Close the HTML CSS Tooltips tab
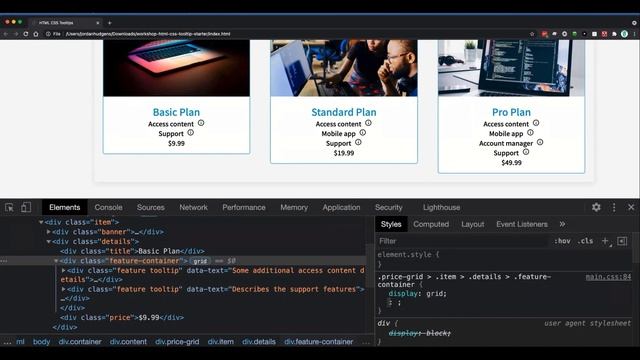 coord(98,23)
